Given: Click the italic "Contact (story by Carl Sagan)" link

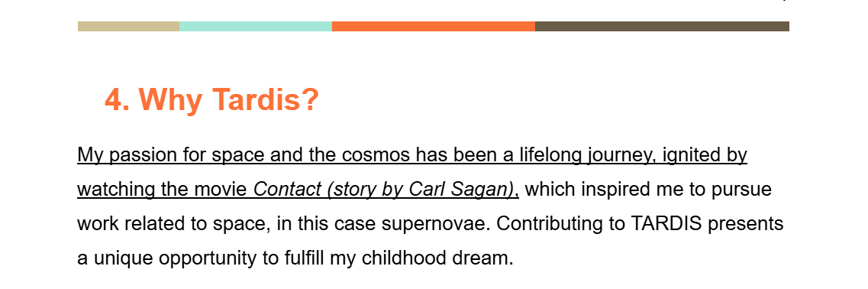Looking at the screenshot, I should [384, 190].
